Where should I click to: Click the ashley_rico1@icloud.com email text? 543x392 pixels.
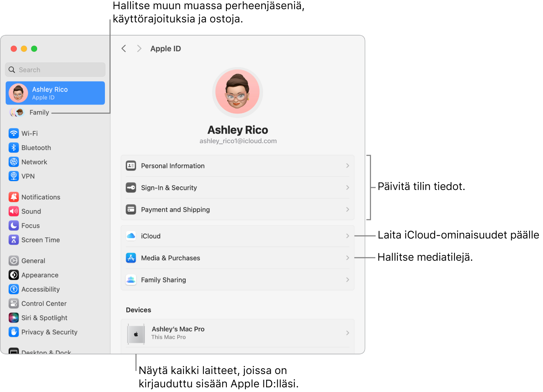238,141
